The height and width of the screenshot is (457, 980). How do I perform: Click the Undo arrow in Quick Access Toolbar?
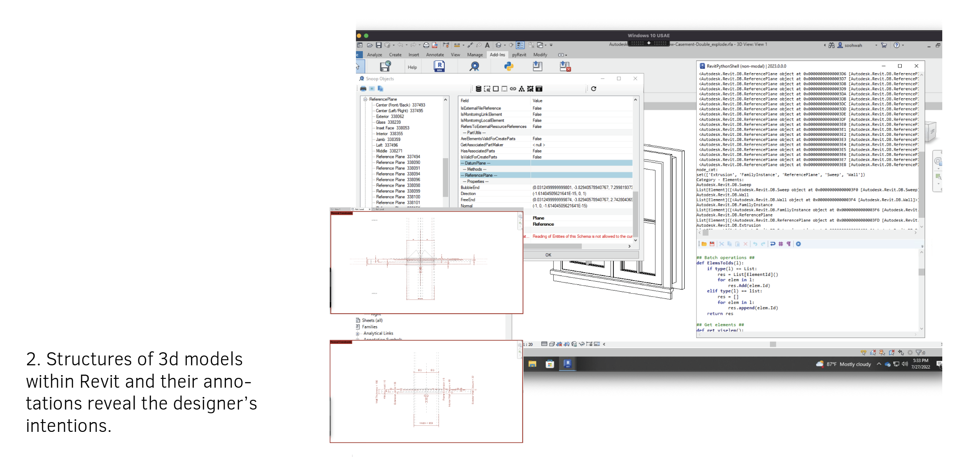tap(400, 45)
